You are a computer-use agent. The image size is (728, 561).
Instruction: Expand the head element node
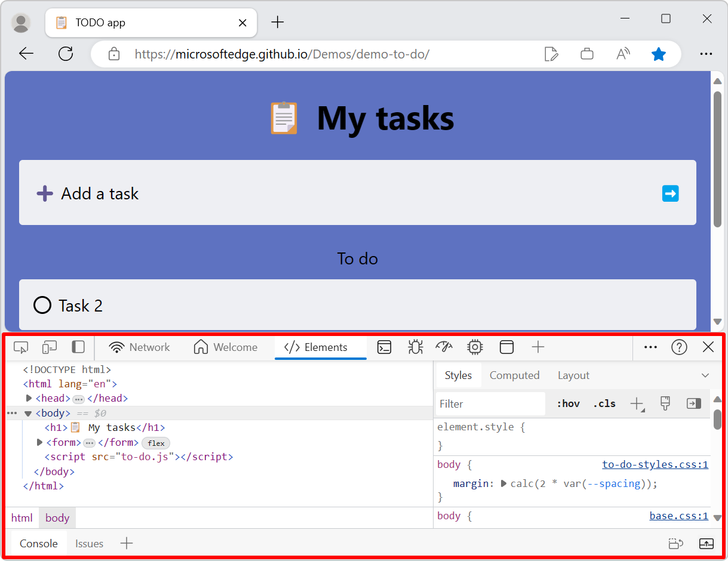click(x=29, y=398)
